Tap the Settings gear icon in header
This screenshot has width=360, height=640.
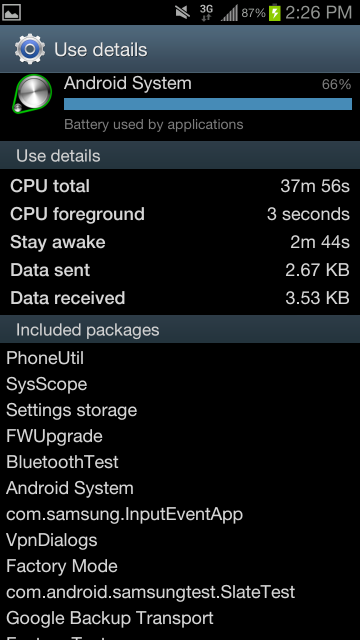(x=29, y=49)
